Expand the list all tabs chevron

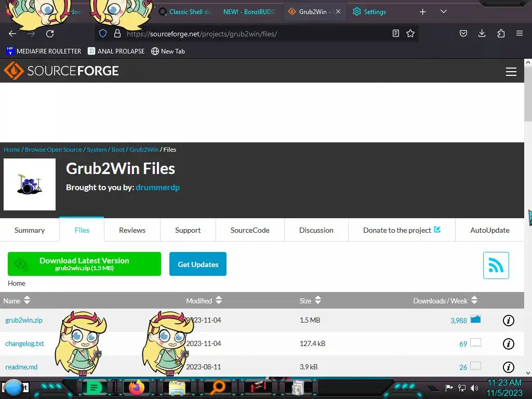coord(444,11)
